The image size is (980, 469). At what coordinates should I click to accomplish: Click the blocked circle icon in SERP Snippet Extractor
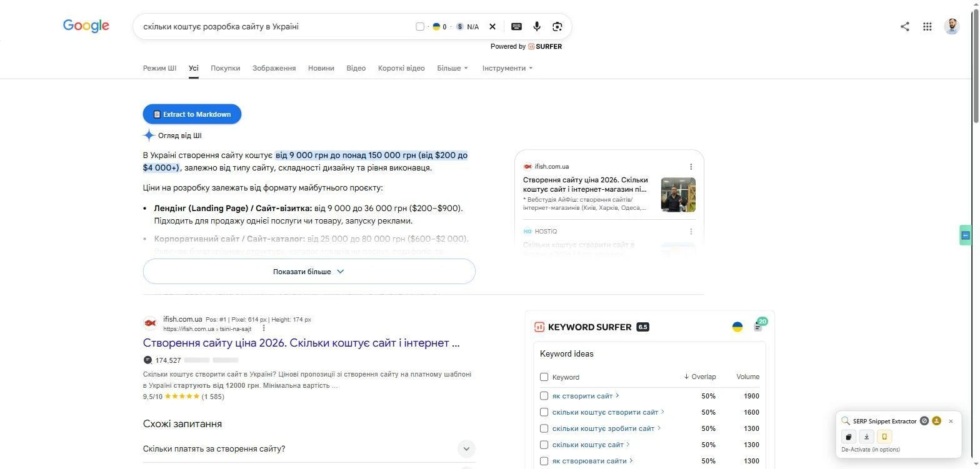[x=924, y=421]
